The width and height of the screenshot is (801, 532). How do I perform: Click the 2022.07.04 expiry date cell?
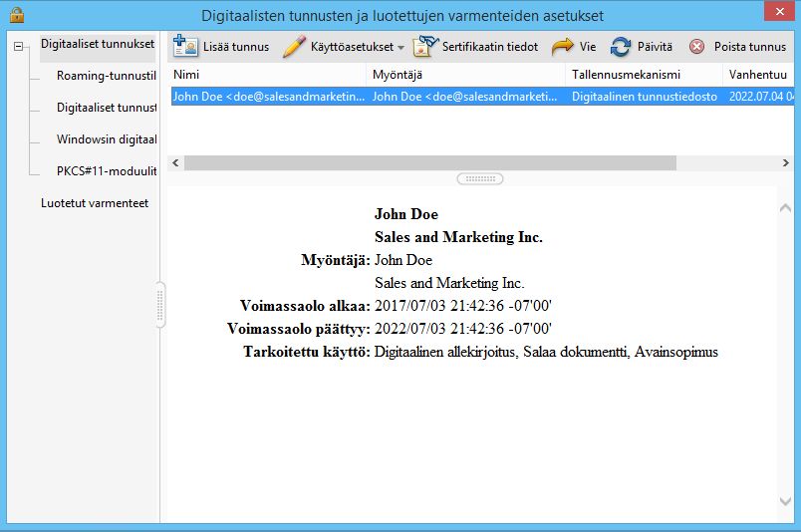pos(760,97)
